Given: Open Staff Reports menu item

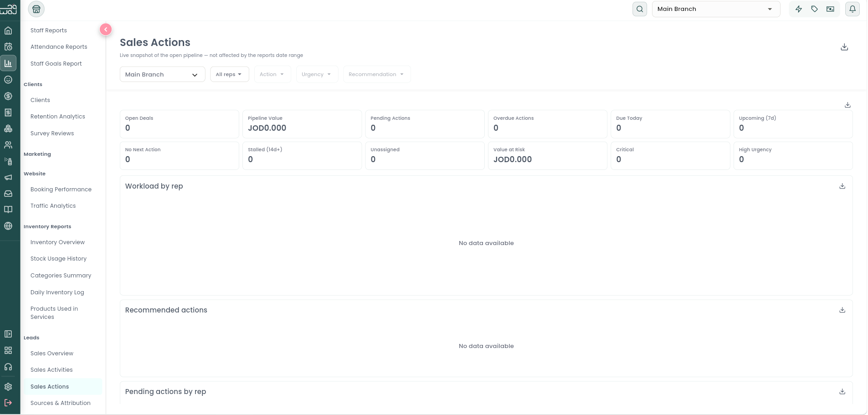Looking at the screenshot, I should click(x=49, y=31).
